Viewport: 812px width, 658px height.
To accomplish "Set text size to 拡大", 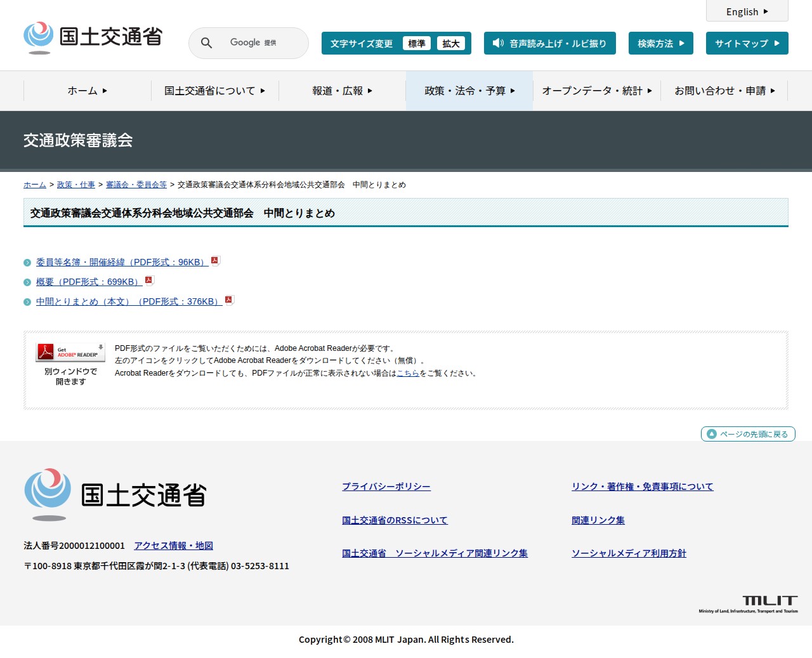I will tap(450, 44).
